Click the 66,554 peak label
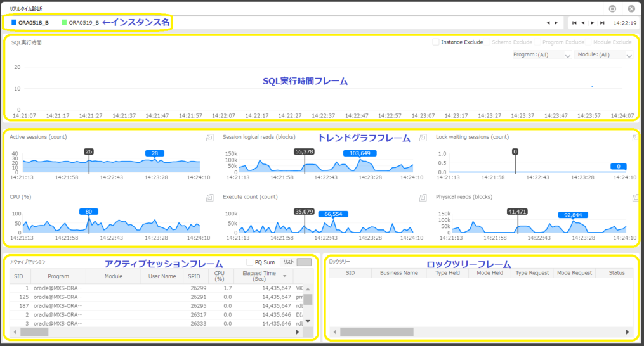The height and width of the screenshot is (346, 644). coord(333,214)
